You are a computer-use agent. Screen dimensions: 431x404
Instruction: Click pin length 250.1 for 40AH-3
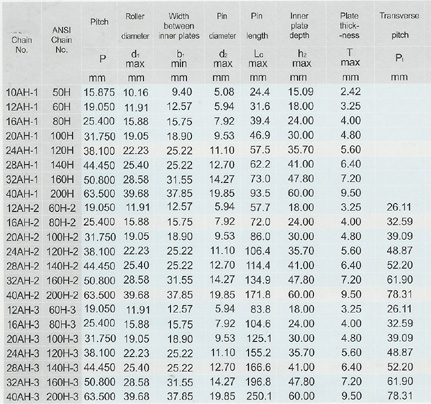(259, 396)
